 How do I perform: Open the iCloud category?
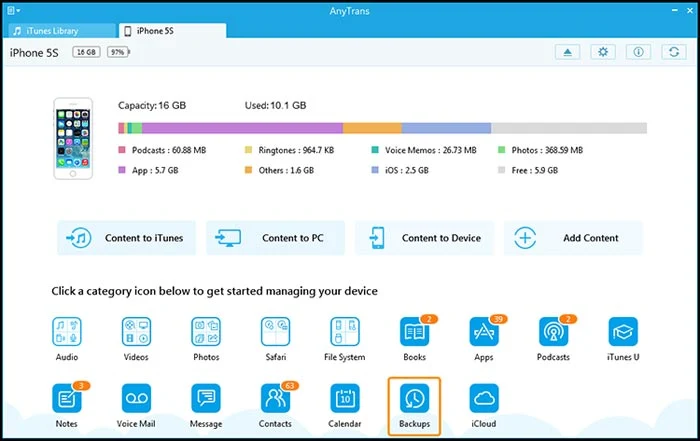(484, 398)
